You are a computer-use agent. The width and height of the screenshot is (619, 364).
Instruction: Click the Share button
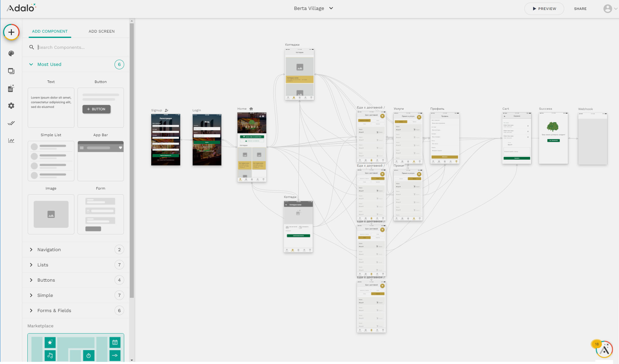coord(580,9)
